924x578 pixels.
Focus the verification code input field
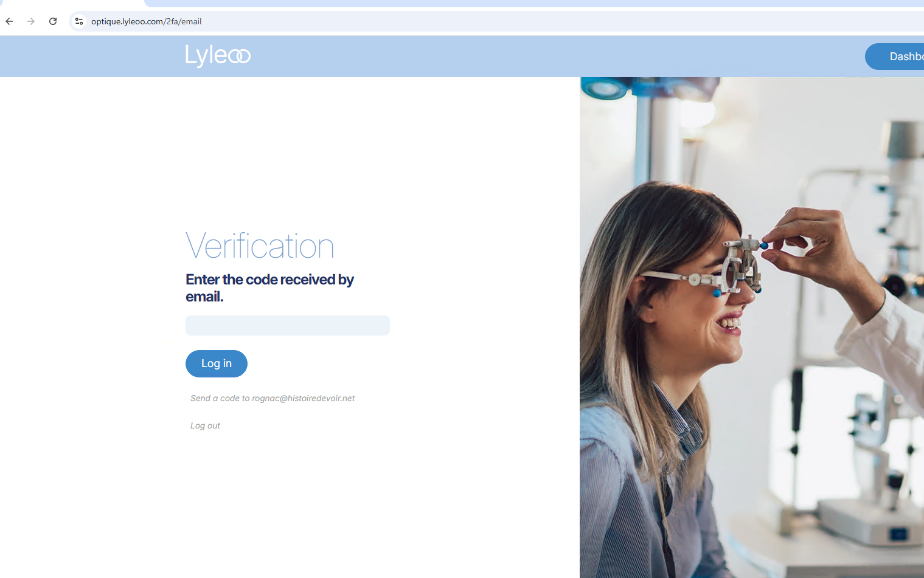point(288,325)
